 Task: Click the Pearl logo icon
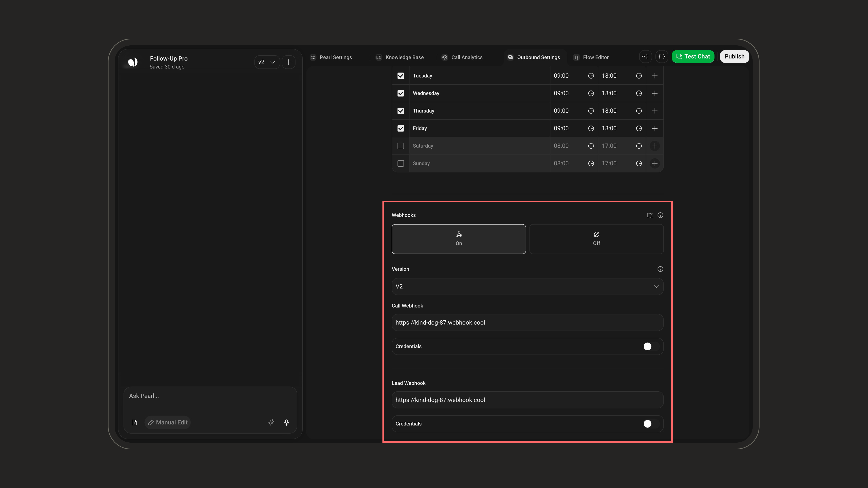(133, 62)
